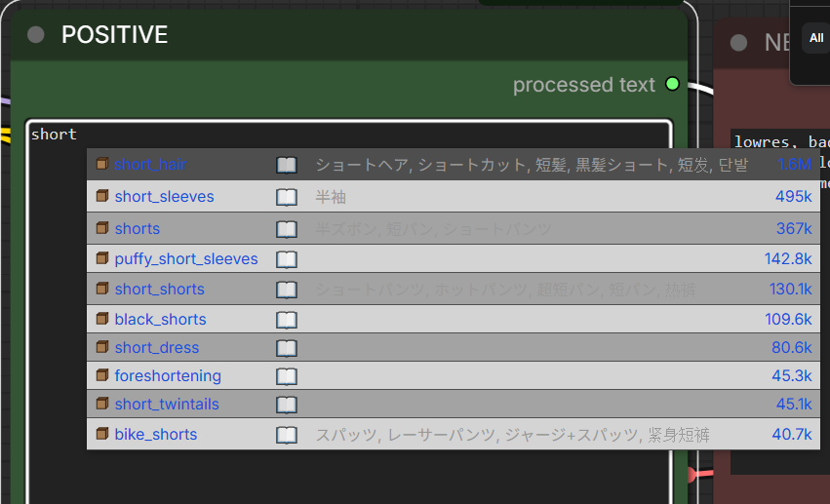This screenshot has height=504, width=830.
Task: Click the tag cube icon beside short_hair
Action: point(102,164)
